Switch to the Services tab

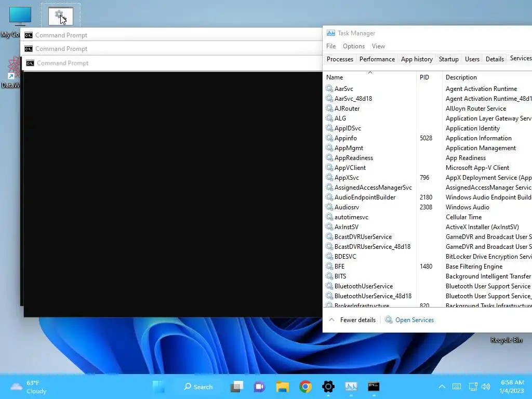click(520, 58)
